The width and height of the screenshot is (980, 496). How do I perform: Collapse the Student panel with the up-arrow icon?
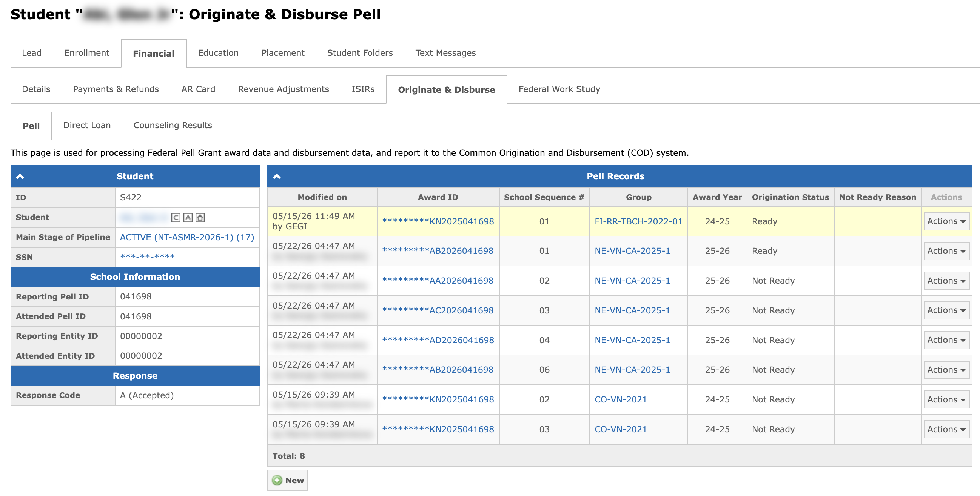20,176
